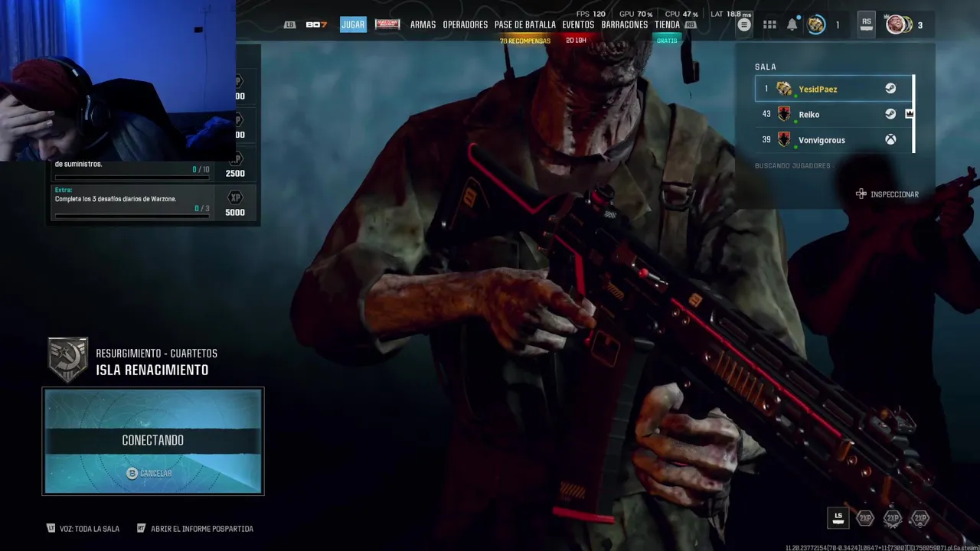The height and width of the screenshot is (551, 980).
Task: Open the BO7 game tab
Action: [316, 24]
